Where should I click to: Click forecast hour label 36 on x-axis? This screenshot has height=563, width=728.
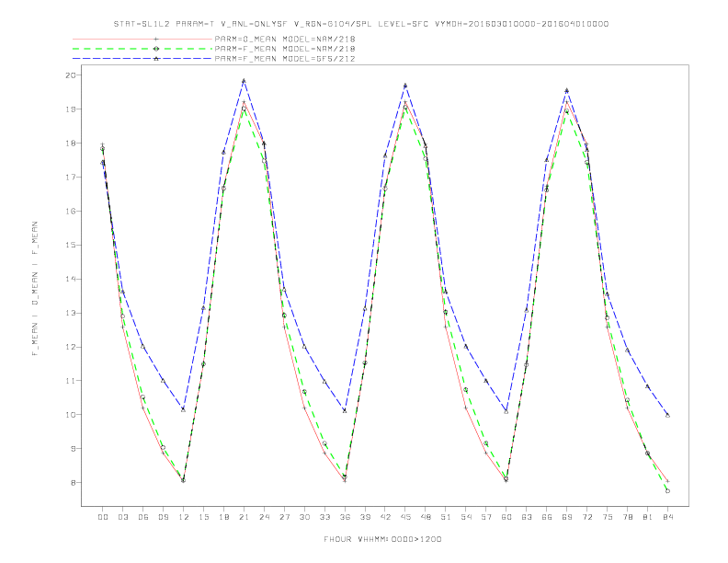click(x=345, y=517)
